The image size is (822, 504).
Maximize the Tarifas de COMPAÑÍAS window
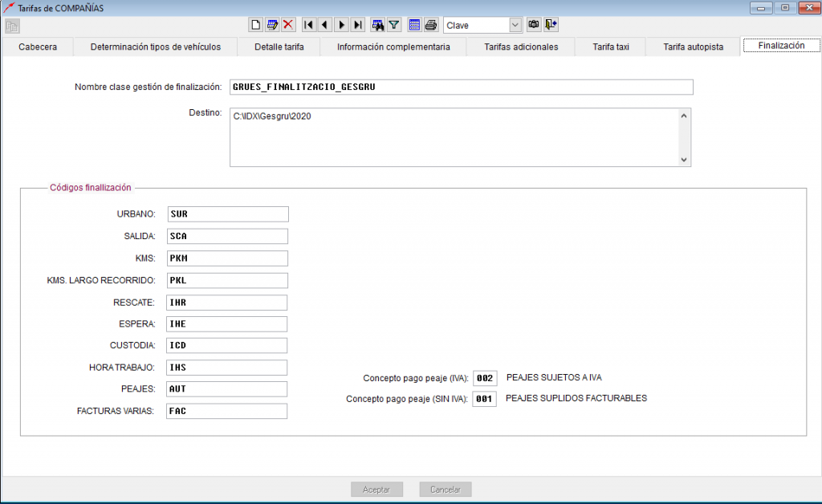[x=785, y=8]
